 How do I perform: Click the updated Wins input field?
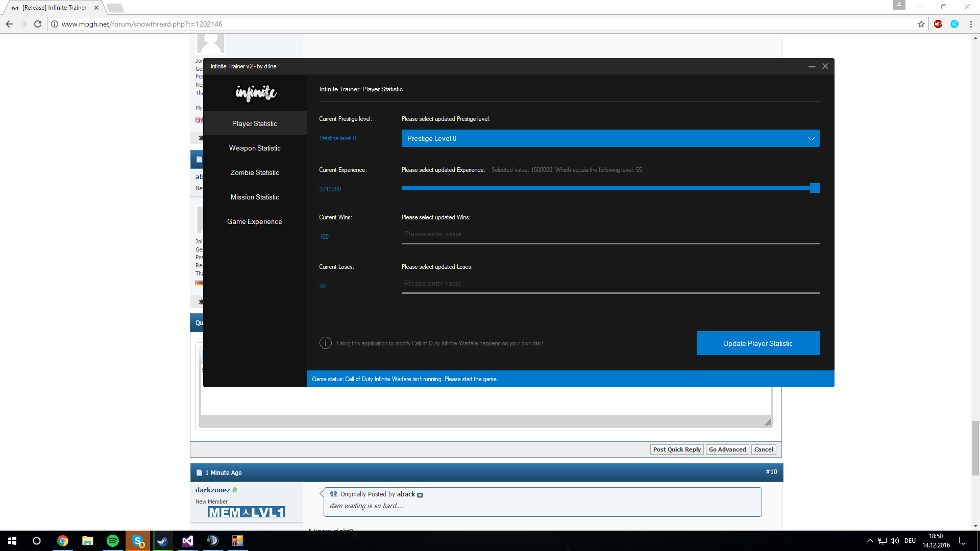point(610,234)
